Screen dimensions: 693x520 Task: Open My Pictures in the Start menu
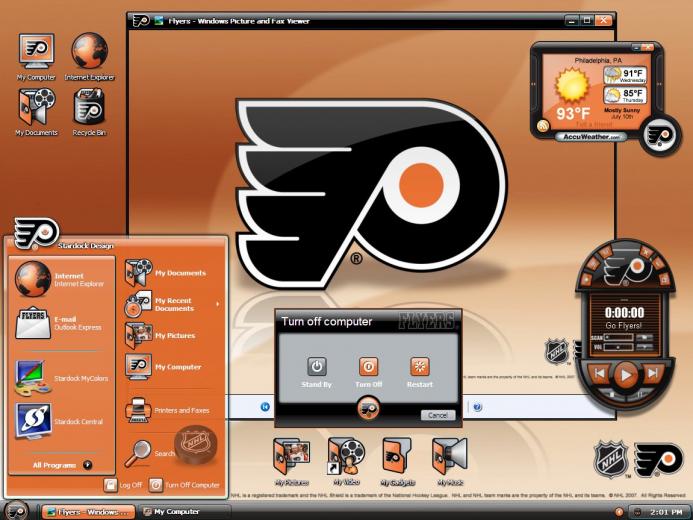point(160,335)
